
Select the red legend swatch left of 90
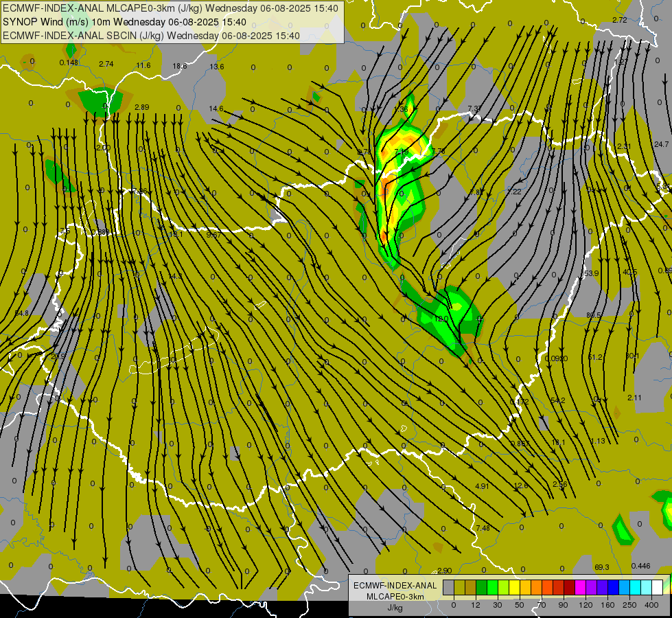(x=558, y=588)
